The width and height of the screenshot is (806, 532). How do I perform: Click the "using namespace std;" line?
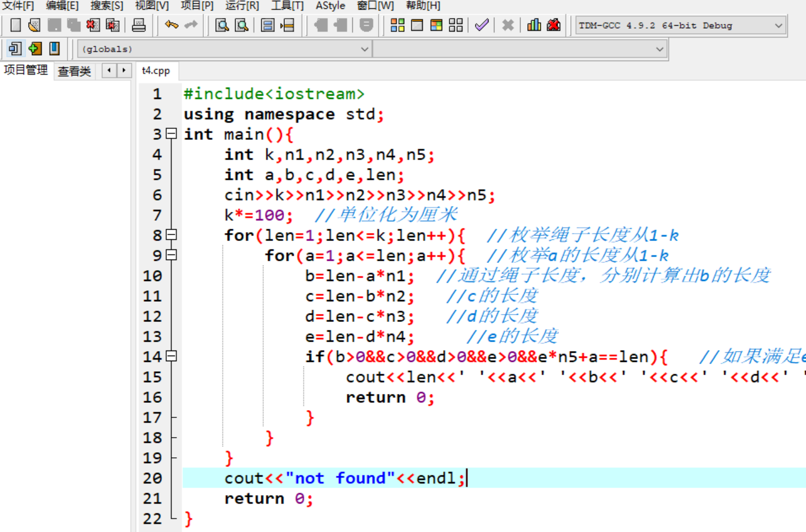(284, 114)
